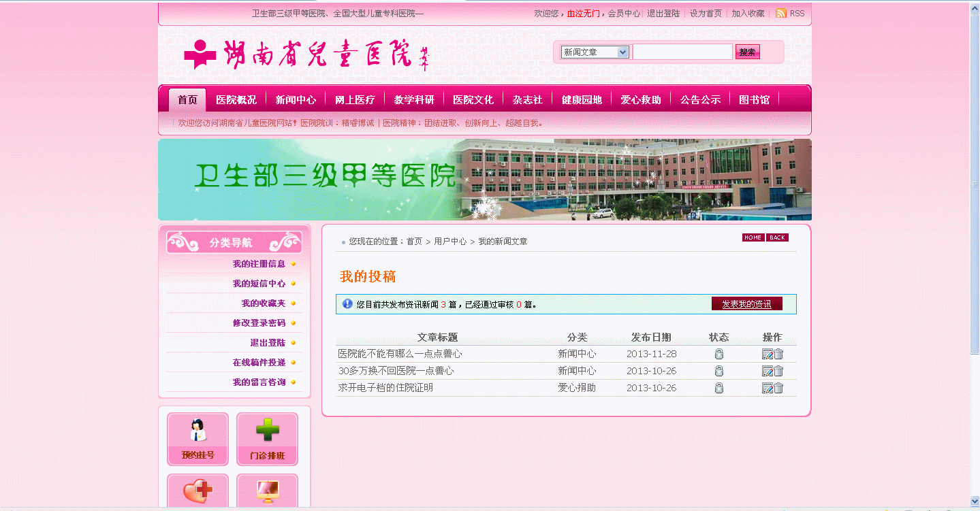Click the heart with red cross icon

(197, 491)
